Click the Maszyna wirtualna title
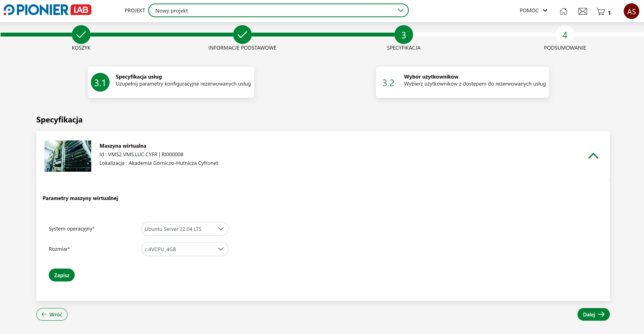This screenshot has height=334, width=644. click(x=123, y=146)
